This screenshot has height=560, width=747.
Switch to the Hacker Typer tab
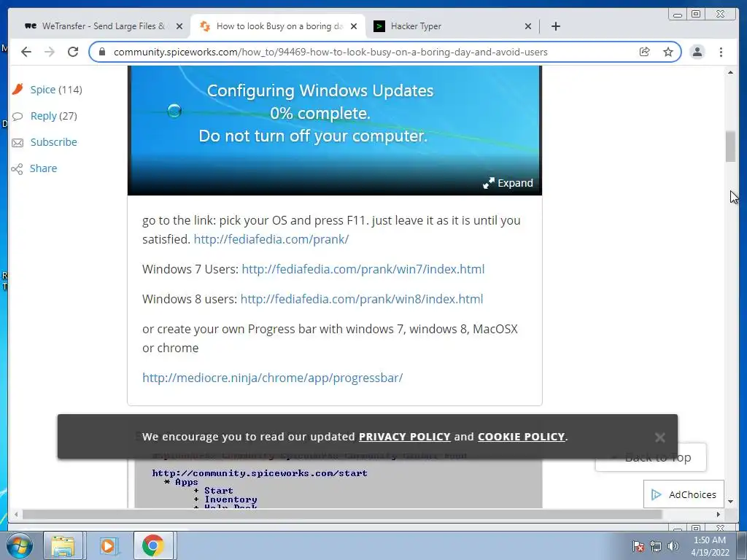(452, 26)
